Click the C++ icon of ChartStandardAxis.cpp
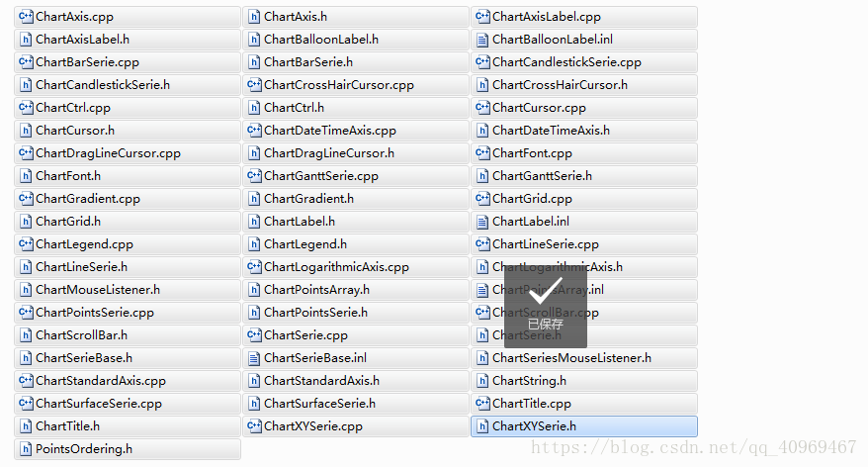868x467 pixels. [26, 381]
